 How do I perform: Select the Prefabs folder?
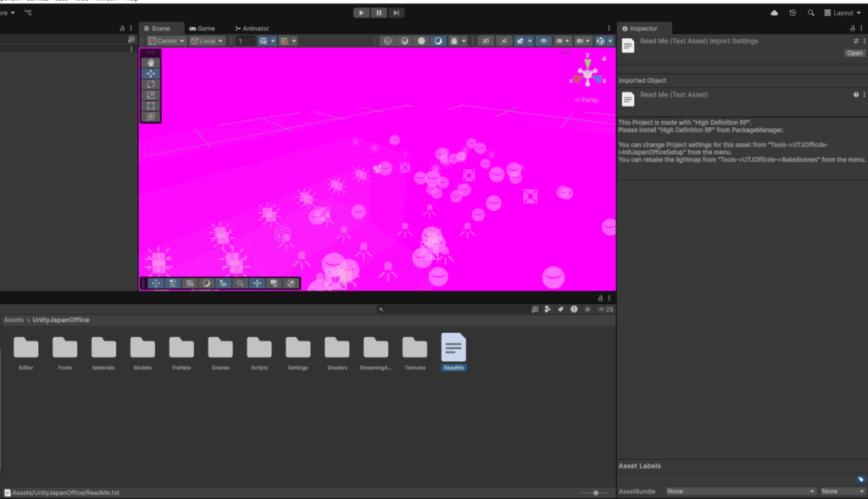point(181,352)
